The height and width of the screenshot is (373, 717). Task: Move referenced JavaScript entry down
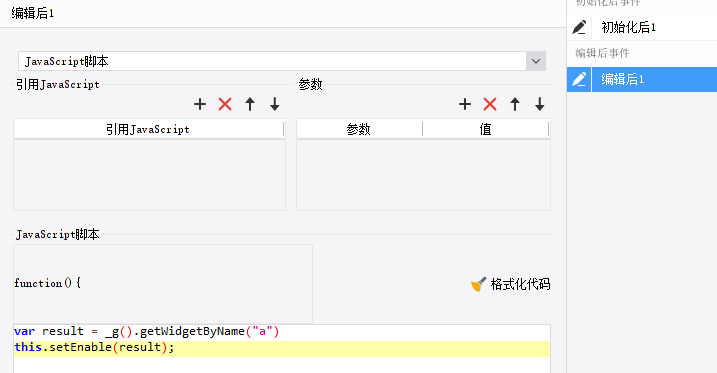(x=274, y=104)
